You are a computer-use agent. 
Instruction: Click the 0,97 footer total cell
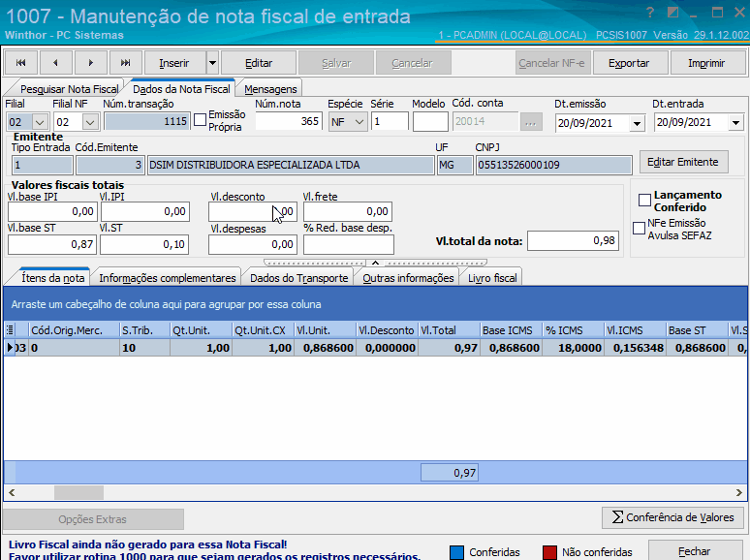pos(450,473)
